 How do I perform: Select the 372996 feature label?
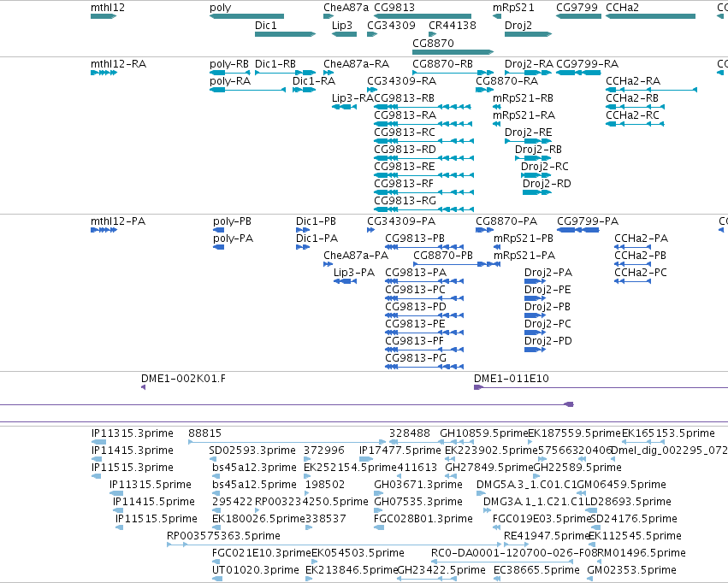(324, 450)
